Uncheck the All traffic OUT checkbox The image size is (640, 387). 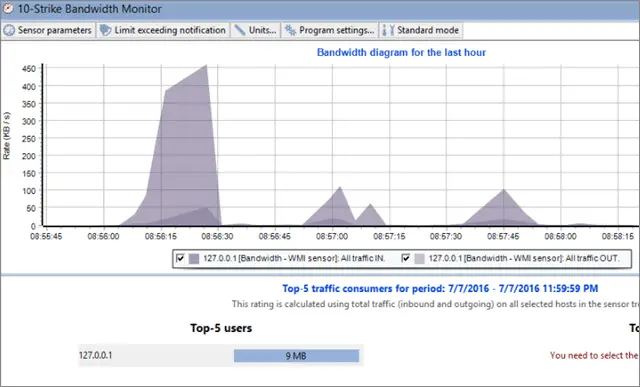click(405, 258)
